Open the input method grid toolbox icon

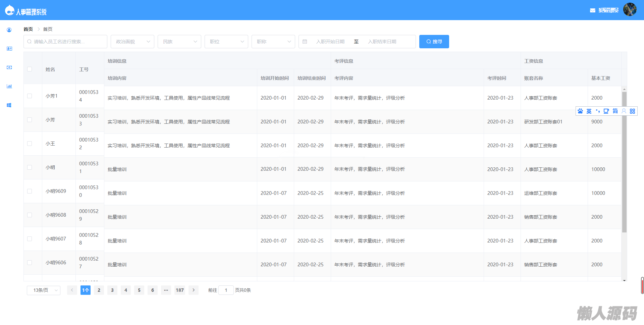[632, 111]
